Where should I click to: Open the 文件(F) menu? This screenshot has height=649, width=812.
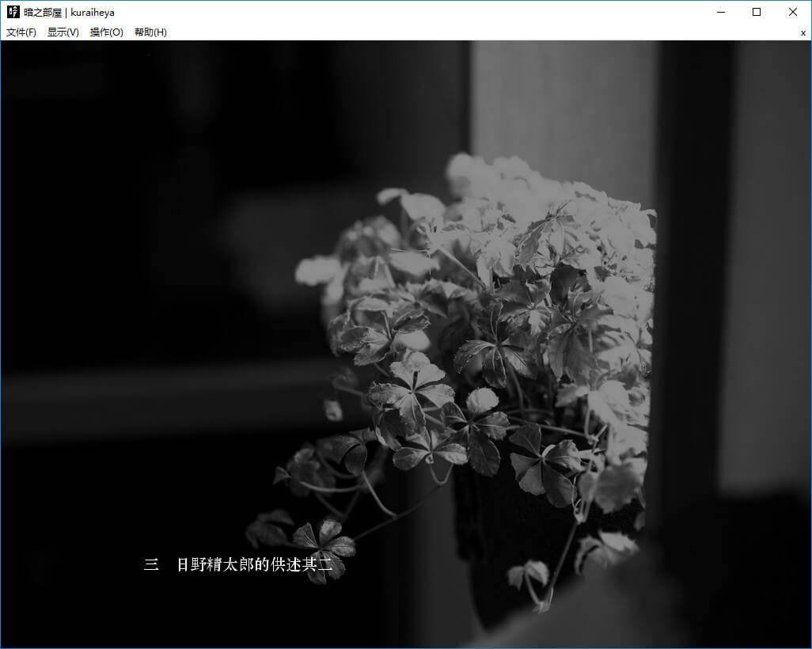click(x=21, y=32)
